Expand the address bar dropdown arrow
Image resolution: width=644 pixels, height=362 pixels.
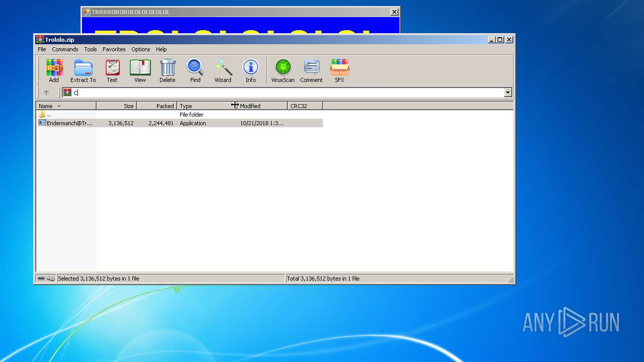508,93
